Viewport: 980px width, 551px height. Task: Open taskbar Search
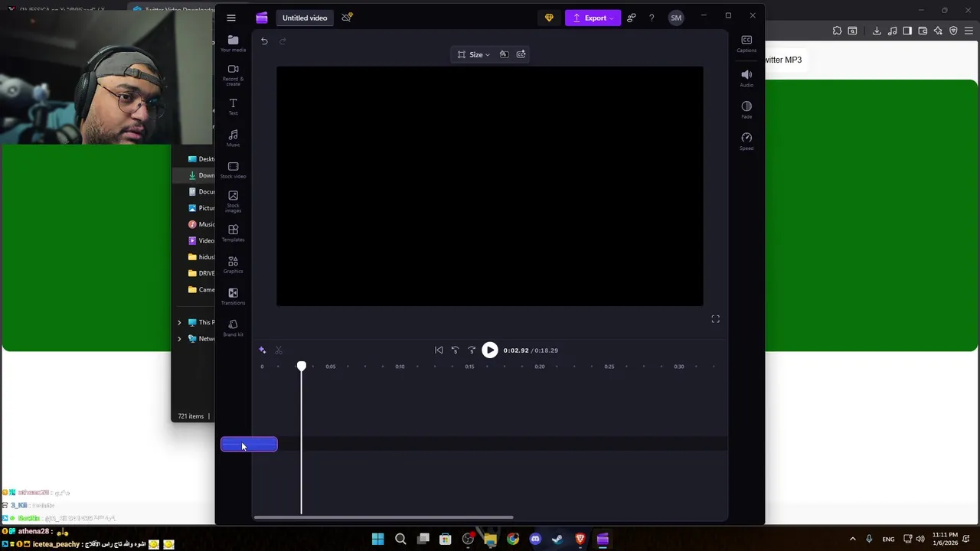click(x=400, y=540)
